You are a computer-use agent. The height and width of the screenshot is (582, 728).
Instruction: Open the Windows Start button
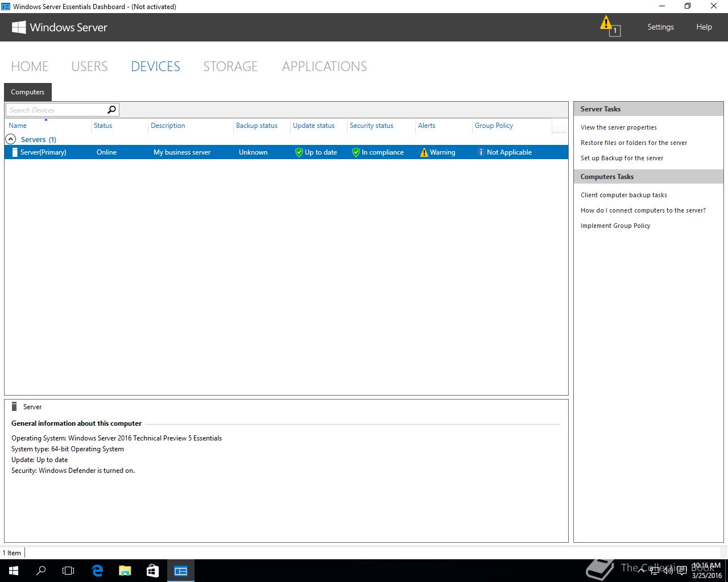click(14, 571)
